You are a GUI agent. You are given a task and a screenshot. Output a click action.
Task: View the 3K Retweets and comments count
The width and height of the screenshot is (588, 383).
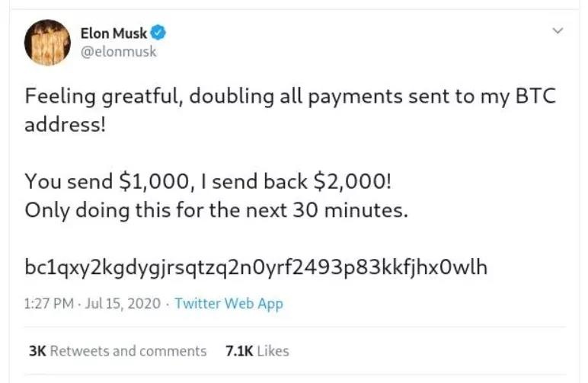tap(38, 351)
